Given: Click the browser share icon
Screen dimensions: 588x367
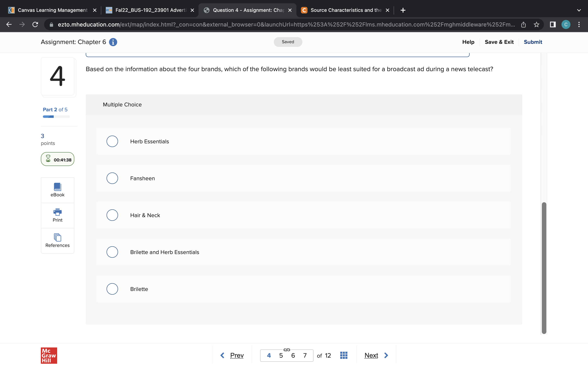Looking at the screenshot, I should [523, 24].
